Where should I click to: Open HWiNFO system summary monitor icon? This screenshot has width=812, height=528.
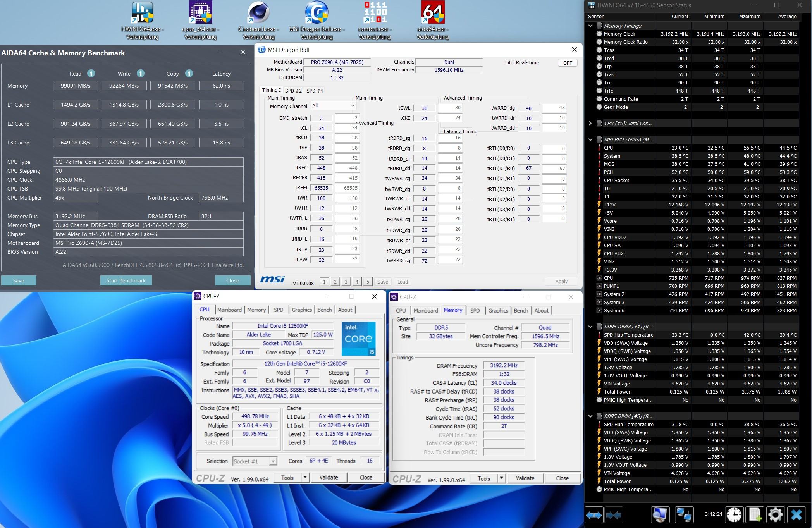(661, 515)
